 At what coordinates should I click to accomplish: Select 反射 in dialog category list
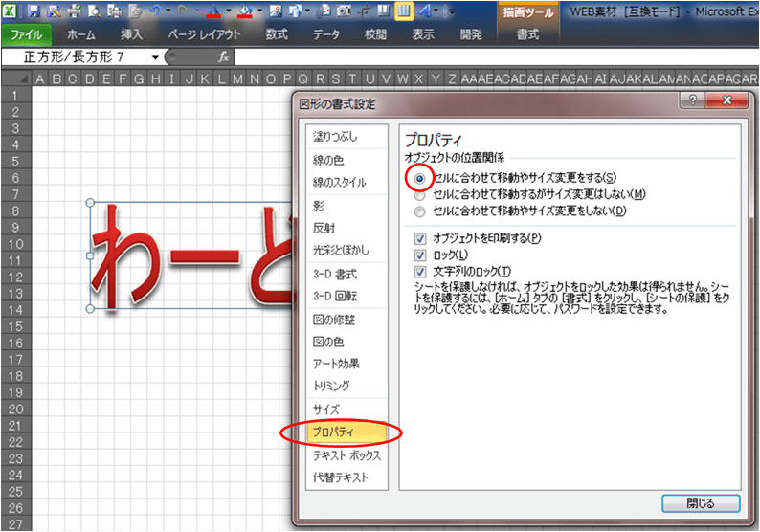coord(347,229)
